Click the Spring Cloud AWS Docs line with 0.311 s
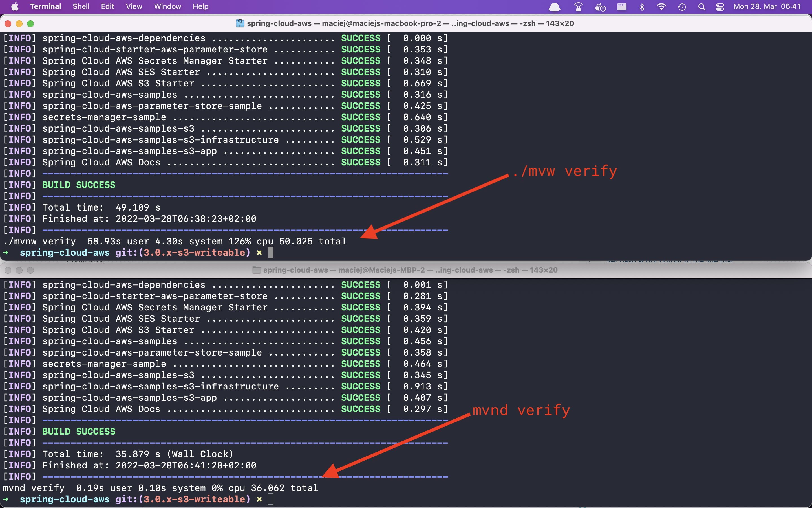 [226, 162]
